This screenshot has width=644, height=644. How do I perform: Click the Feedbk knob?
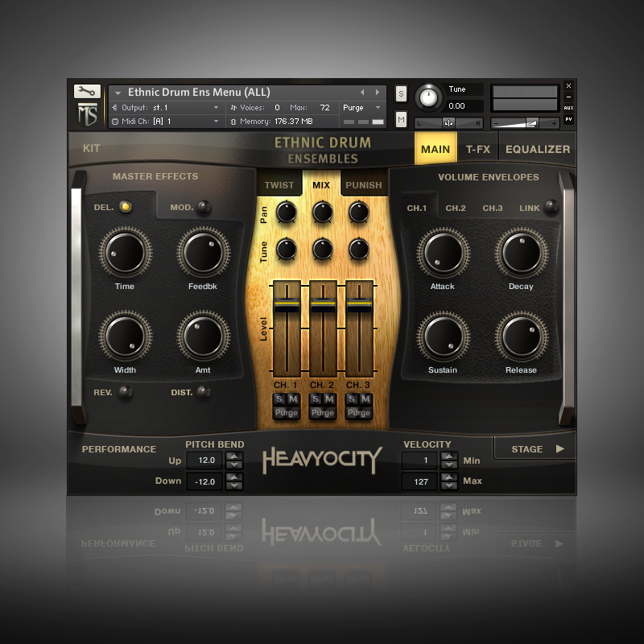click(x=204, y=253)
